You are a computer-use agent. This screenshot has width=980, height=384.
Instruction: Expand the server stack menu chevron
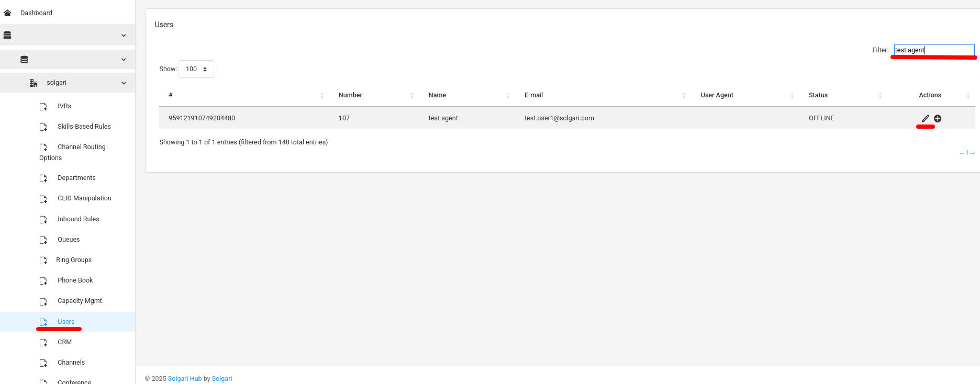124,35
